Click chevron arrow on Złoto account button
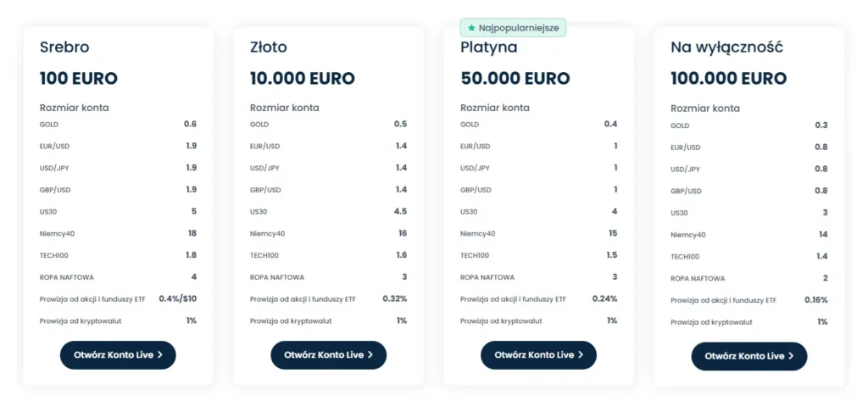Image resolution: width=868 pixels, height=401 pixels. [x=371, y=355]
